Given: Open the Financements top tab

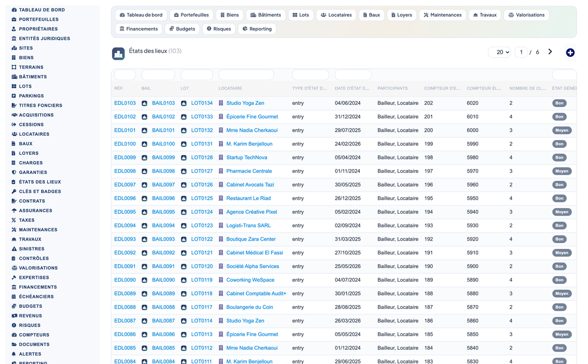Looking at the screenshot, I should [x=139, y=29].
